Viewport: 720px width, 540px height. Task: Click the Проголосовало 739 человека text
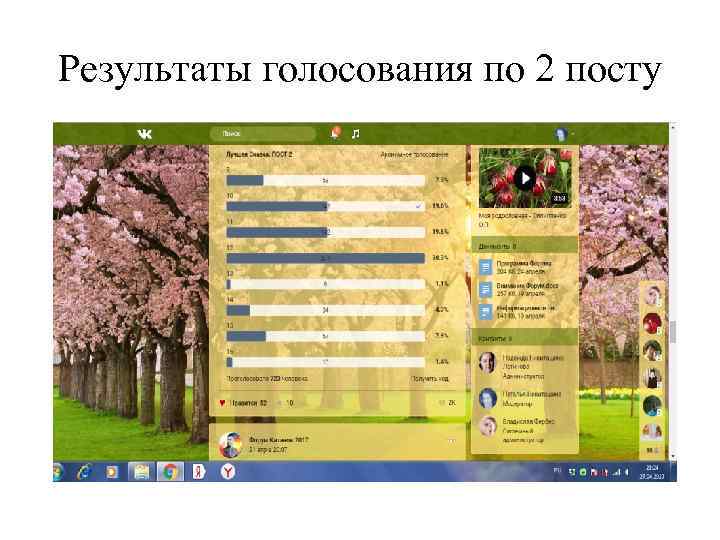(x=267, y=379)
